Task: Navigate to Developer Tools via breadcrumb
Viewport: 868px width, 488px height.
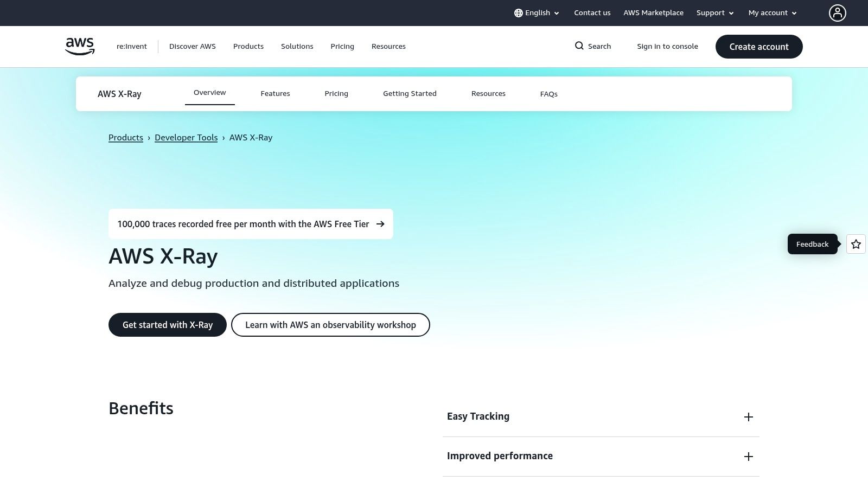Action: click(x=186, y=137)
